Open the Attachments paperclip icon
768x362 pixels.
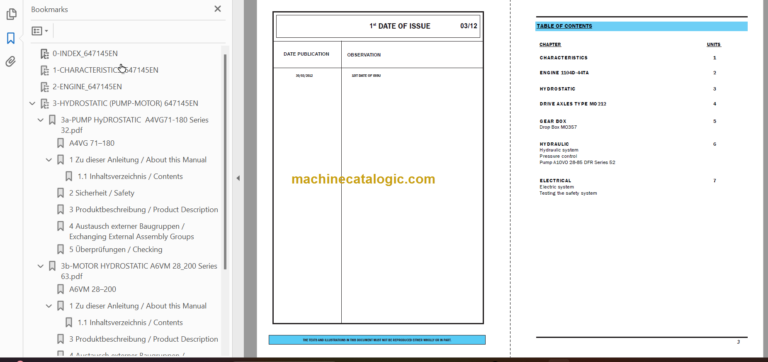point(11,61)
